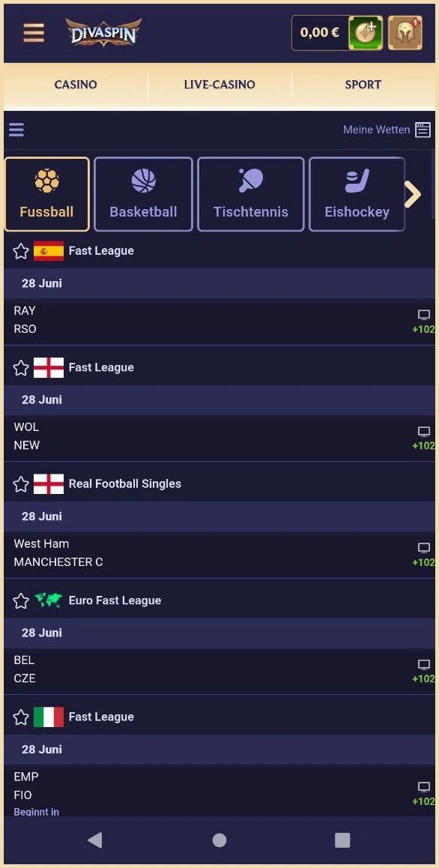Tap the DivaSpin logo
Screen dimensions: 439x868
pos(103,33)
